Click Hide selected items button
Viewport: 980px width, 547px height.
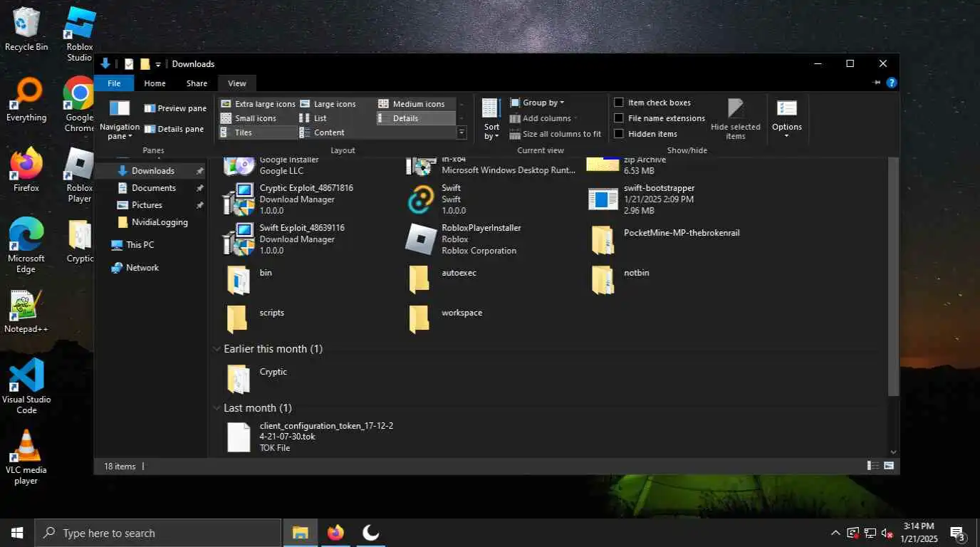click(x=736, y=119)
